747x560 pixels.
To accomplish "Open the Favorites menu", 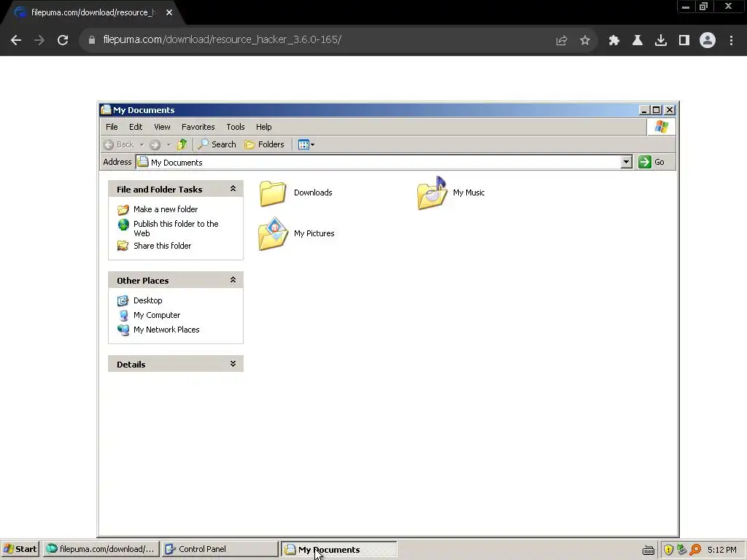I will [198, 127].
